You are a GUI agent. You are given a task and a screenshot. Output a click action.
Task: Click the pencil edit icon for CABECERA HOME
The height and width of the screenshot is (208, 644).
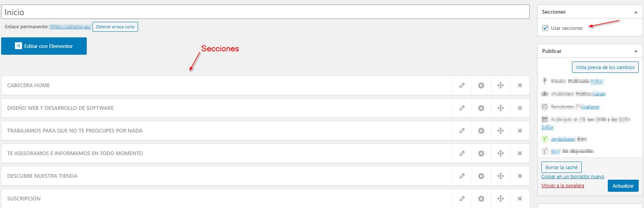click(x=462, y=85)
